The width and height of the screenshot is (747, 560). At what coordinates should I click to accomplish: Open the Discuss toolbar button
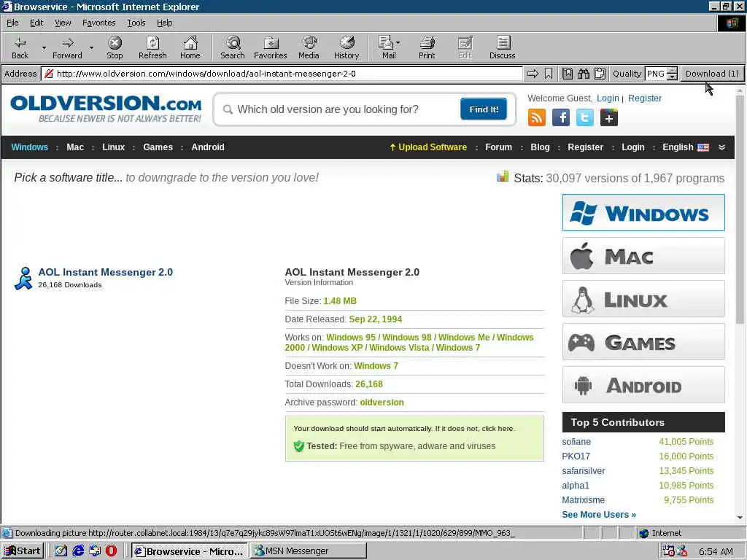502,48
